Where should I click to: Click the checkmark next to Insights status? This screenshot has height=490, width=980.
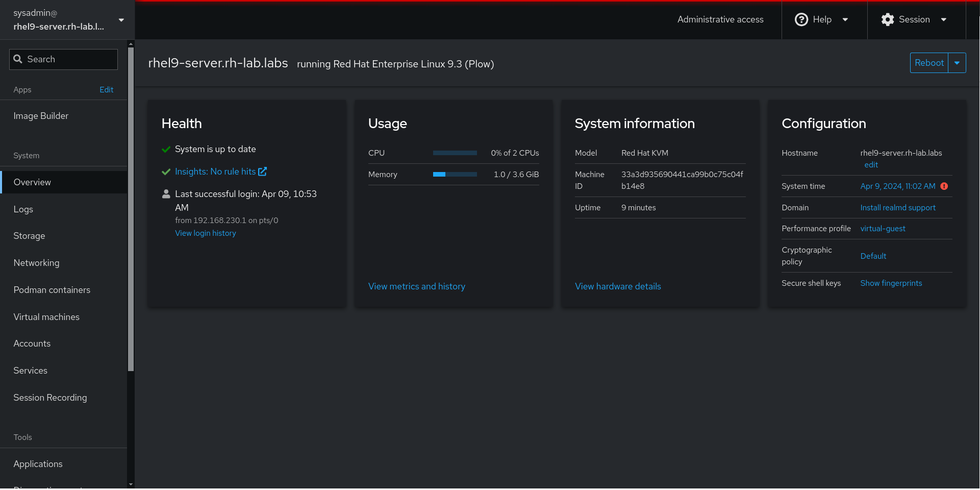tap(166, 171)
